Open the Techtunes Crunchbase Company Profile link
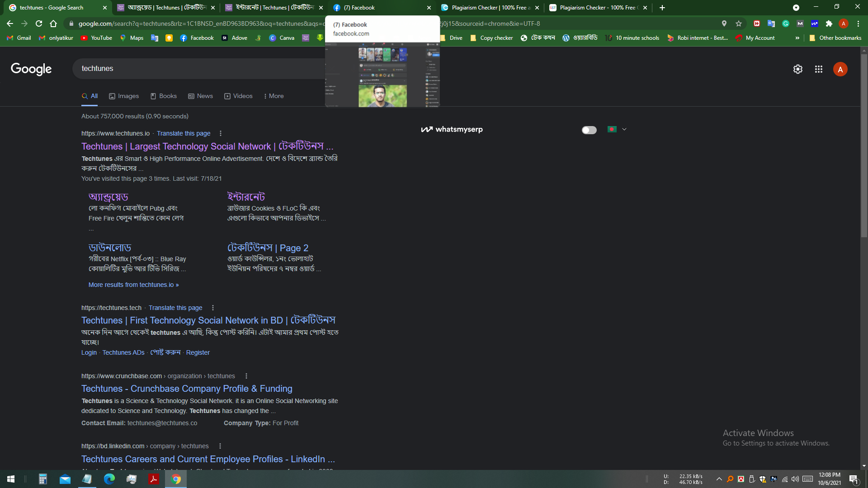 (x=187, y=389)
